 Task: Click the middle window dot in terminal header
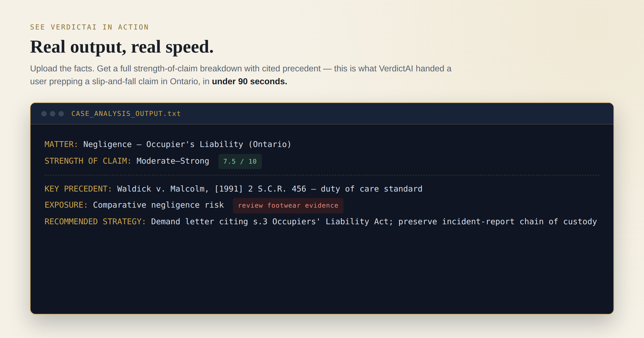53,114
